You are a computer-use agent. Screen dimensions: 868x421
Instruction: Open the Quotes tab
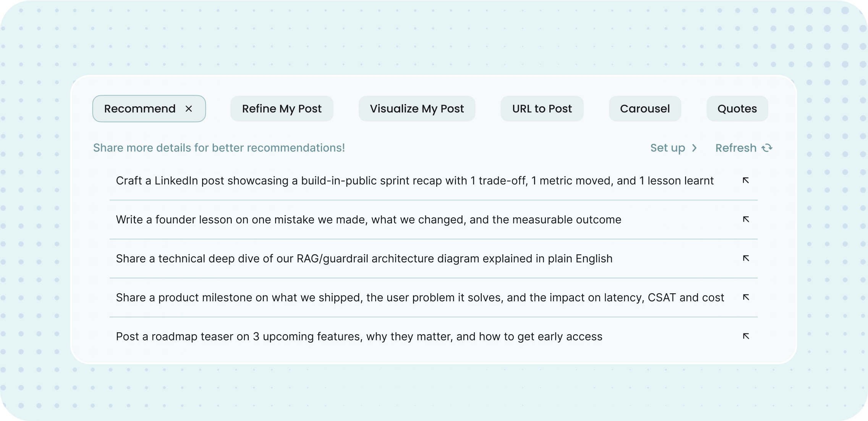(737, 109)
